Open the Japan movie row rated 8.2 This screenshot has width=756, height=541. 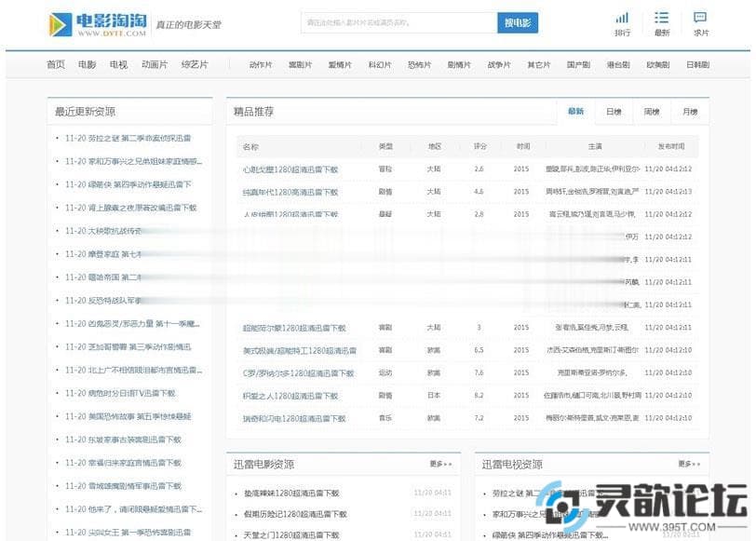[467, 396]
